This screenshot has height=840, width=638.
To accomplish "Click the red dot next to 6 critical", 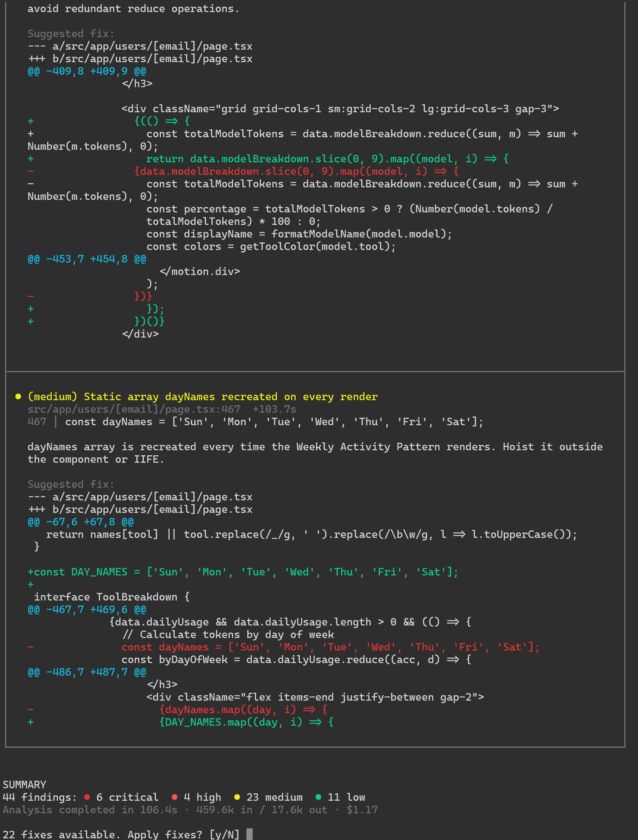I will pos(87,797).
